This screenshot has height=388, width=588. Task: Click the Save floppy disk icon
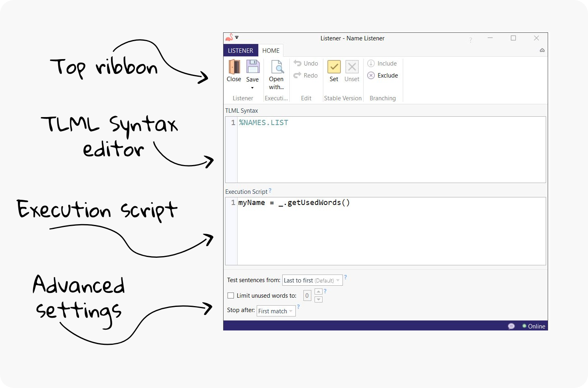click(253, 67)
